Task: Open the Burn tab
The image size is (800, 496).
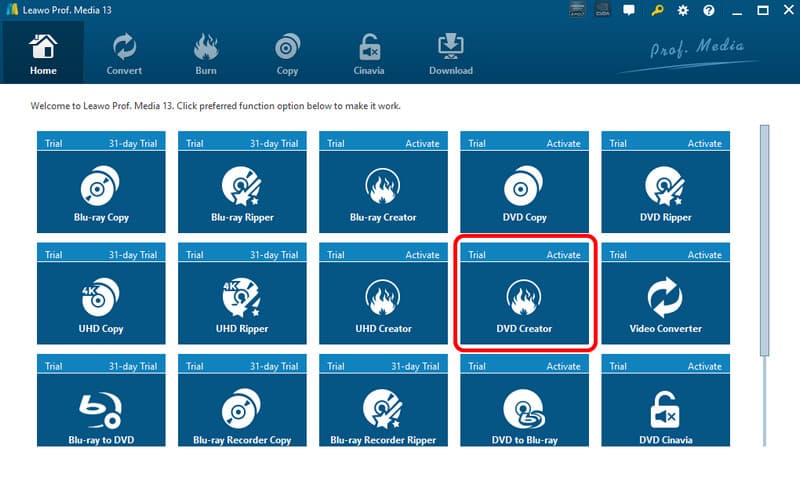Action: coord(206,54)
